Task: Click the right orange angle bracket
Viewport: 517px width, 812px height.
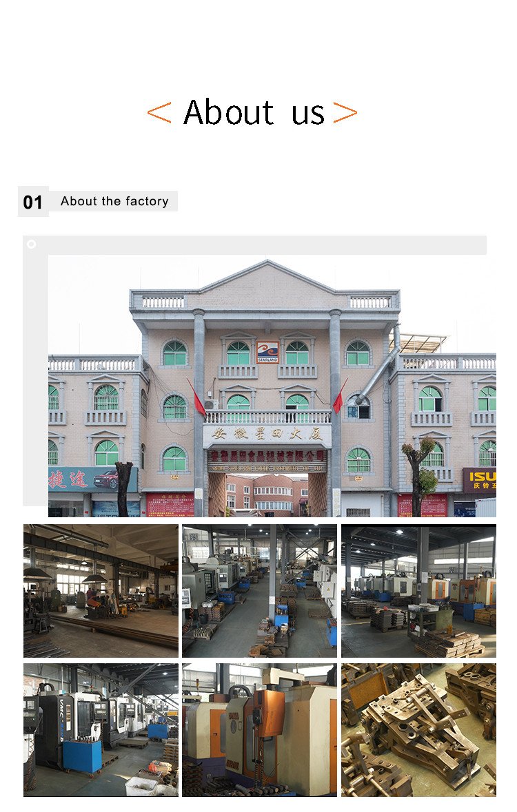Action: (x=345, y=112)
